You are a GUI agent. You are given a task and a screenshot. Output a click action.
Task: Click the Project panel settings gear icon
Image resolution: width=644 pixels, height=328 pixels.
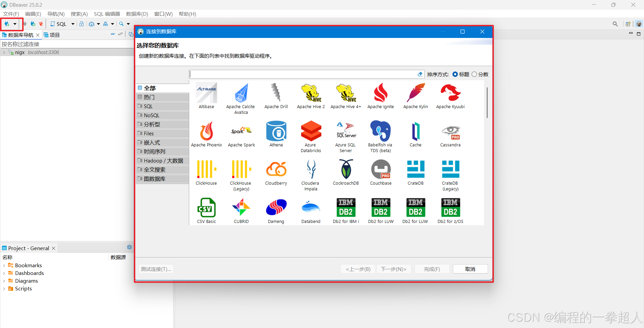coord(129,247)
